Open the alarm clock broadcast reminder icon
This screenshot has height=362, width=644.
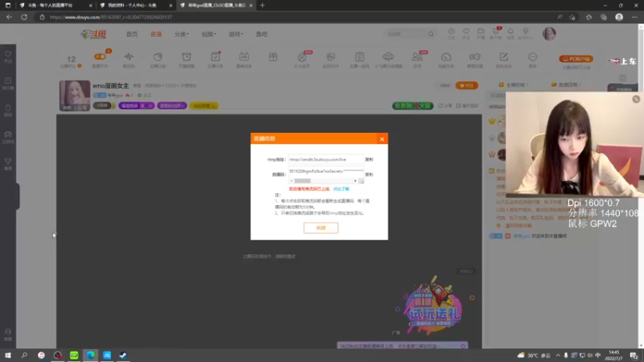[187, 57]
